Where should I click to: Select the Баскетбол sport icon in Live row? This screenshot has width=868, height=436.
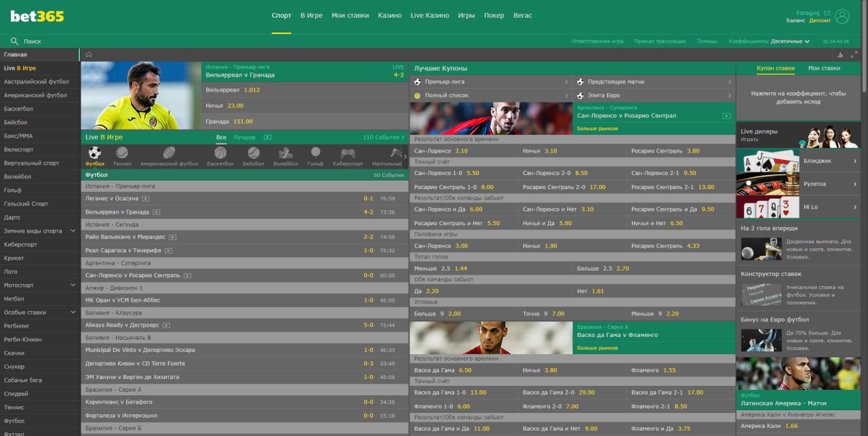click(220, 153)
